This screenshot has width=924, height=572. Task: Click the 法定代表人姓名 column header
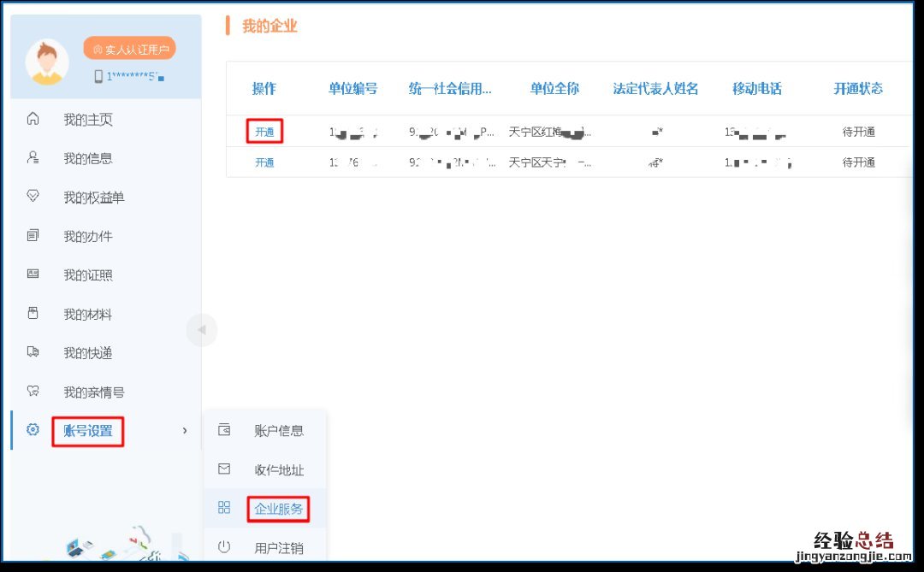click(655, 88)
